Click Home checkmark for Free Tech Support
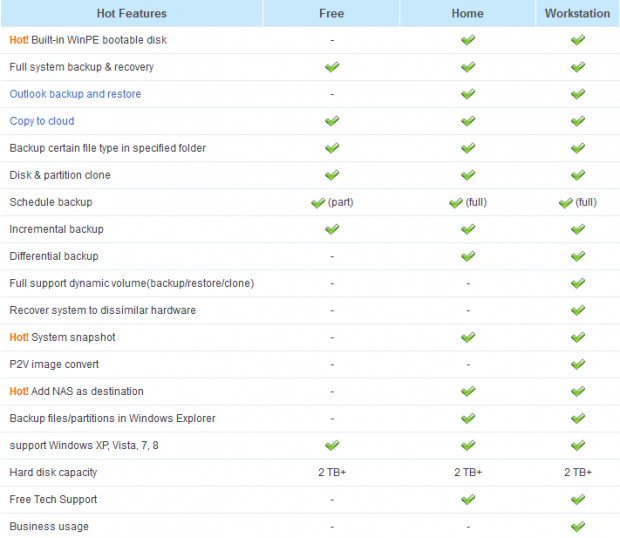Image resolution: width=620 pixels, height=538 pixels. [468, 499]
